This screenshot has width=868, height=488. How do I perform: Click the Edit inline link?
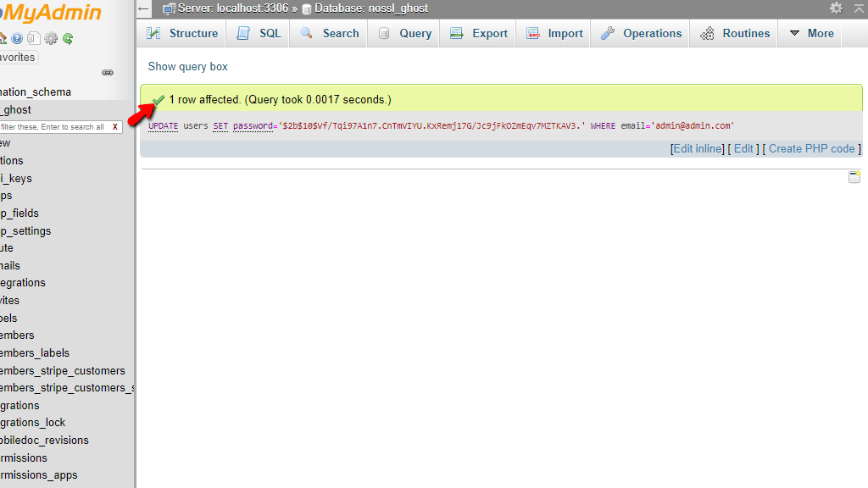pos(696,148)
